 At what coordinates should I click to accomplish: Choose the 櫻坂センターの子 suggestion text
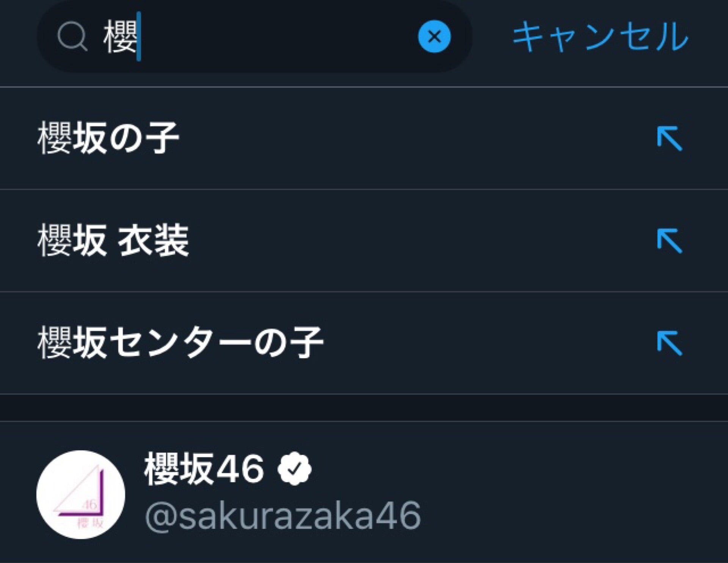click(x=180, y=343)
